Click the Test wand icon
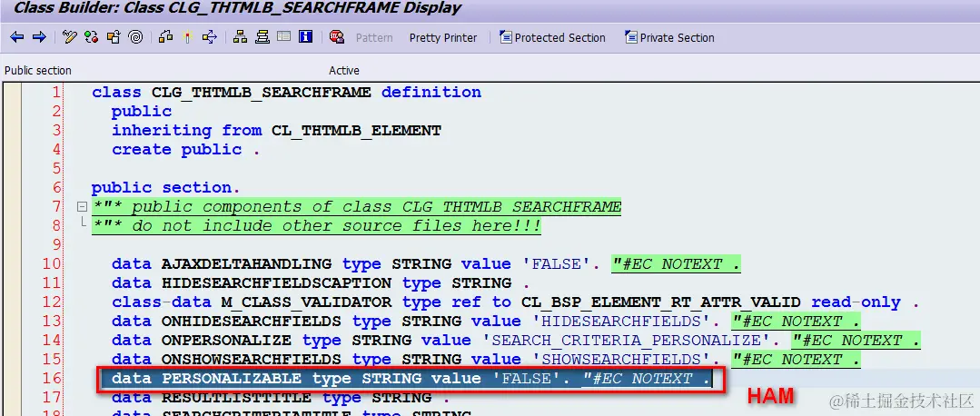 coord(187,37)
